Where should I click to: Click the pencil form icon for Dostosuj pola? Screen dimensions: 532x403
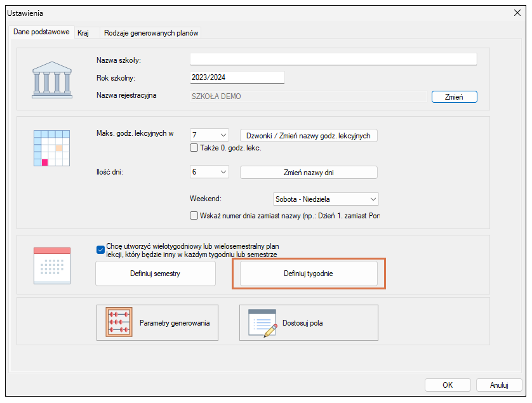pos(262,323)
